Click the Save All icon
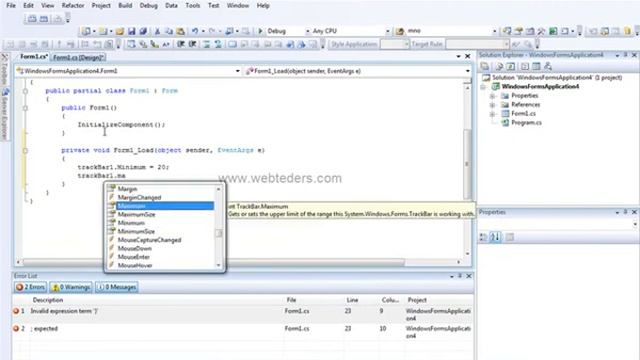Viewport: 640px width, 360px height. 143,31
